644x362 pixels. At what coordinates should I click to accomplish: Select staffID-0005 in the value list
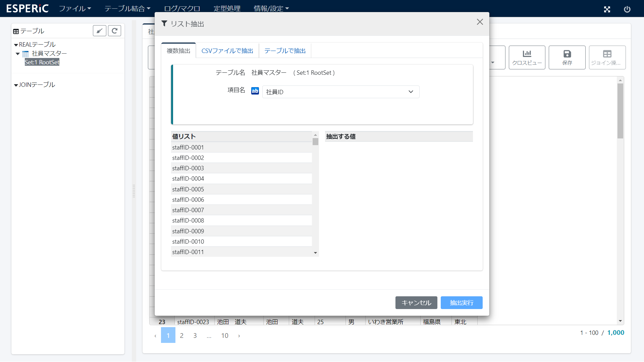[241, 189]
